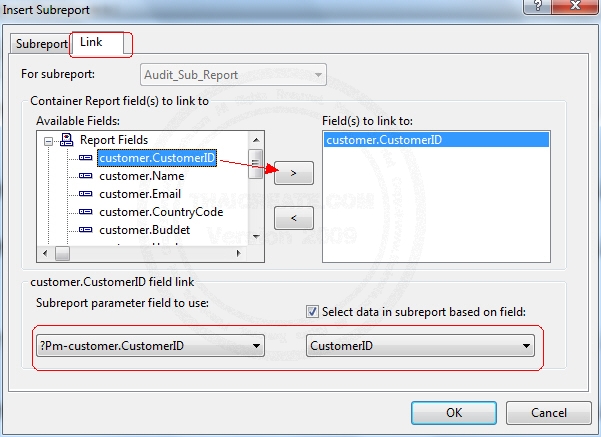Click the Cancel button
Screen dimensions: 601x437
coord(548,413)
